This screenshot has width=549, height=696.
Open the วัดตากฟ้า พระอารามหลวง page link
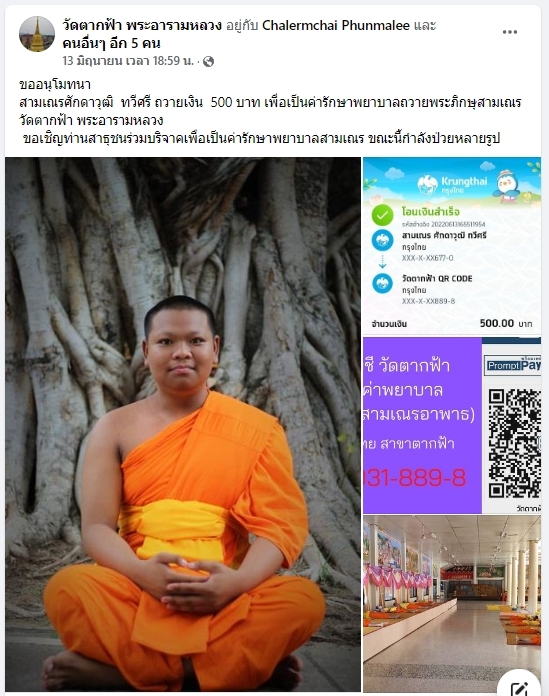(x=142, y=25)
